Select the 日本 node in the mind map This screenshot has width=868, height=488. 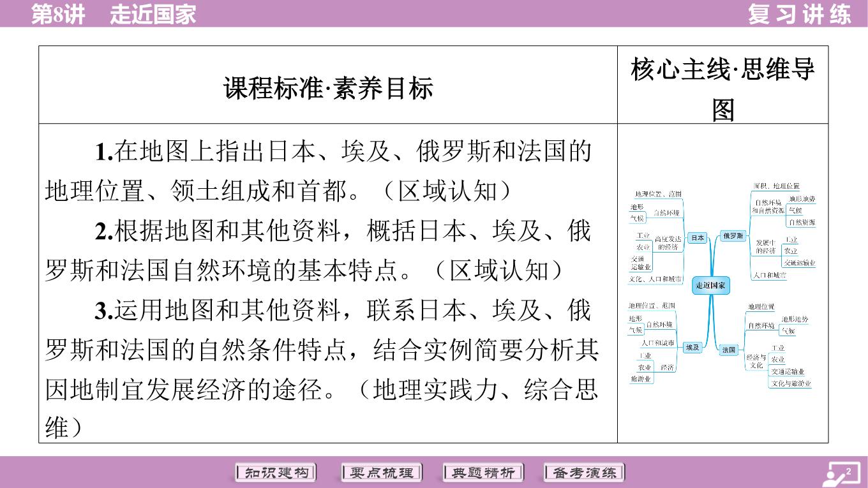coord(697,238)
